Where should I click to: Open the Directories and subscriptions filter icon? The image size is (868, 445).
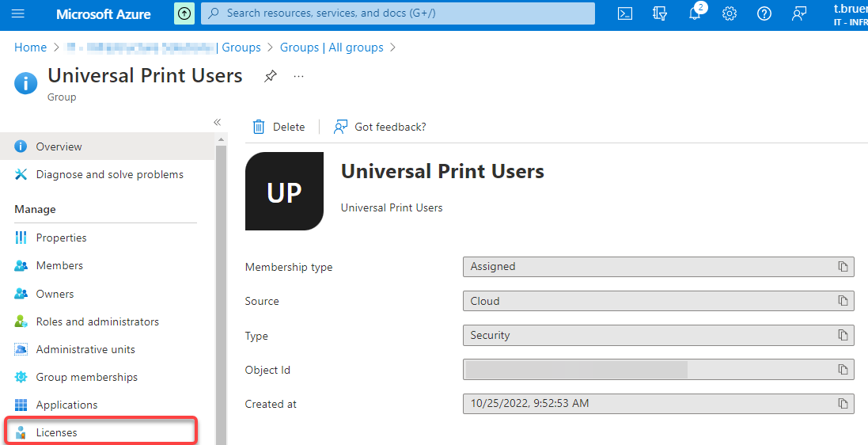[x=660, y=13]
